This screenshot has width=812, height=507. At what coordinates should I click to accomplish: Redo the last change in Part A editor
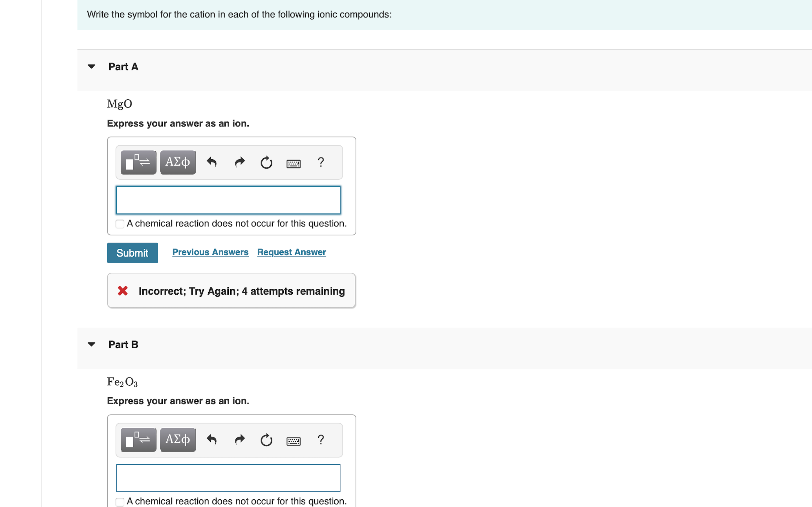(x=239, y=162)
